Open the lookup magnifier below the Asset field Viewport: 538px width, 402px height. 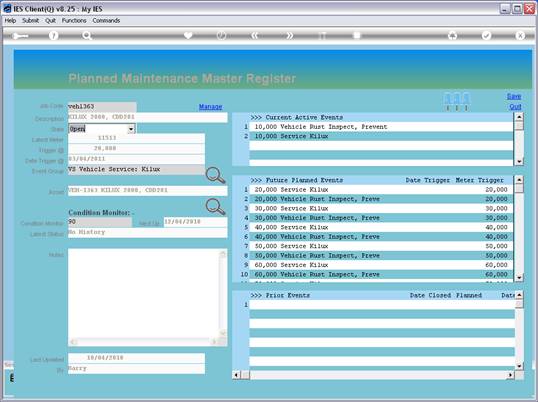point(215,207)
